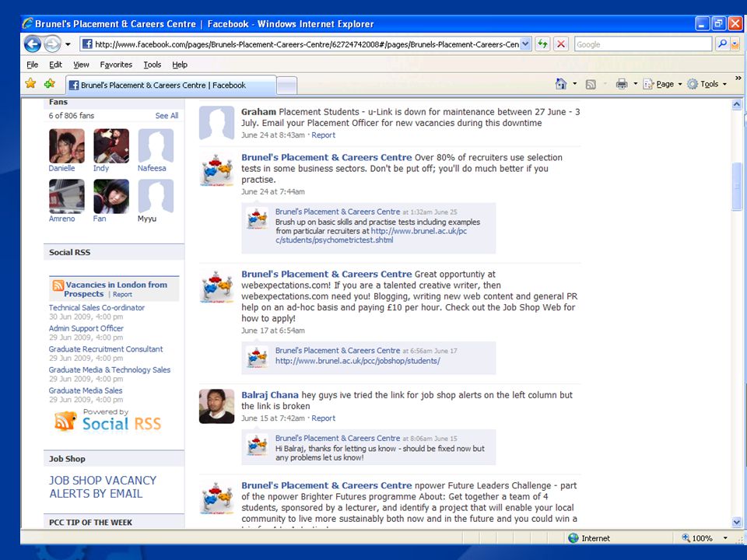This screenshot has height=560, width=747.
Task: Click the Home icon in command bar
Action: tap(561, 84)
